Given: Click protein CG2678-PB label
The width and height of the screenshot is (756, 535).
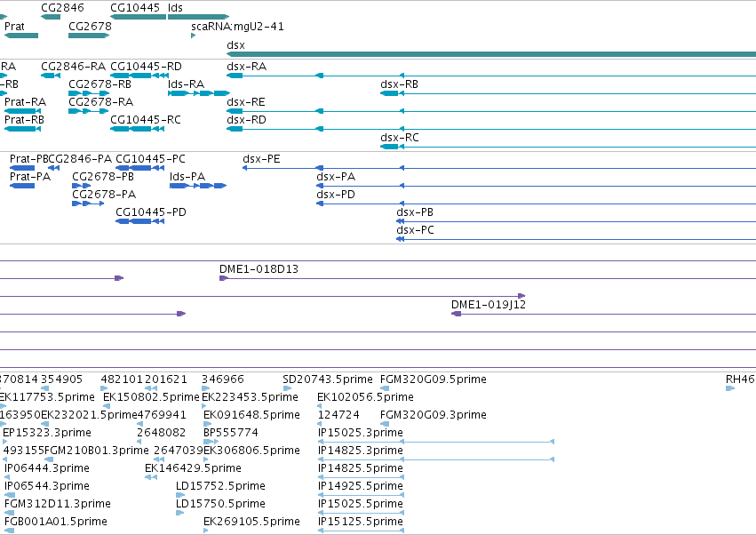Looking at the screenshot, I should pos(103,177).
